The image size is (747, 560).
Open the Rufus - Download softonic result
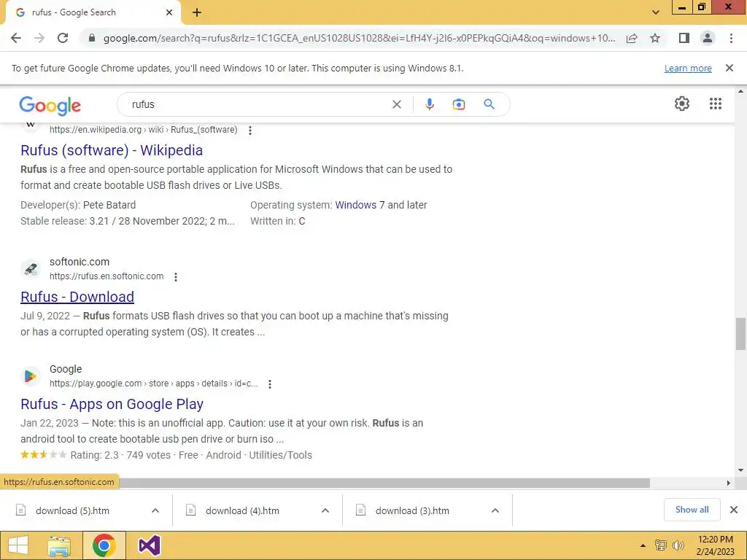pos(77,297)
